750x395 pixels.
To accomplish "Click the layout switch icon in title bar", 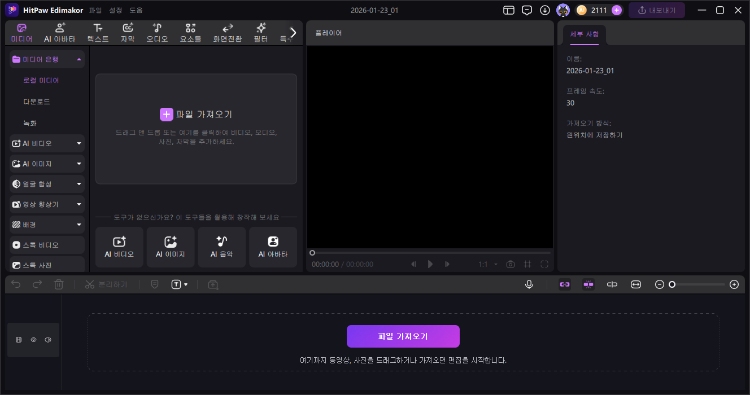I will point(508,10).
